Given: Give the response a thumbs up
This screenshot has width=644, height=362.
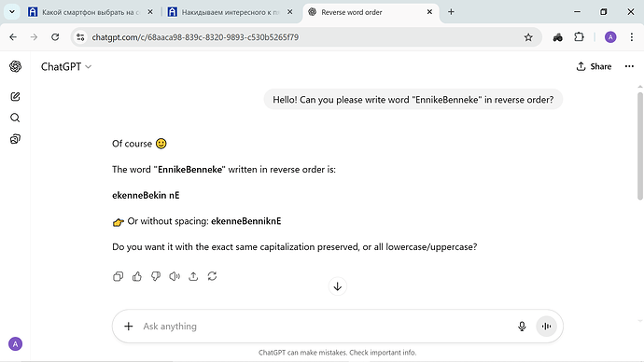Looking at the screenshot, I should [137, 276].
